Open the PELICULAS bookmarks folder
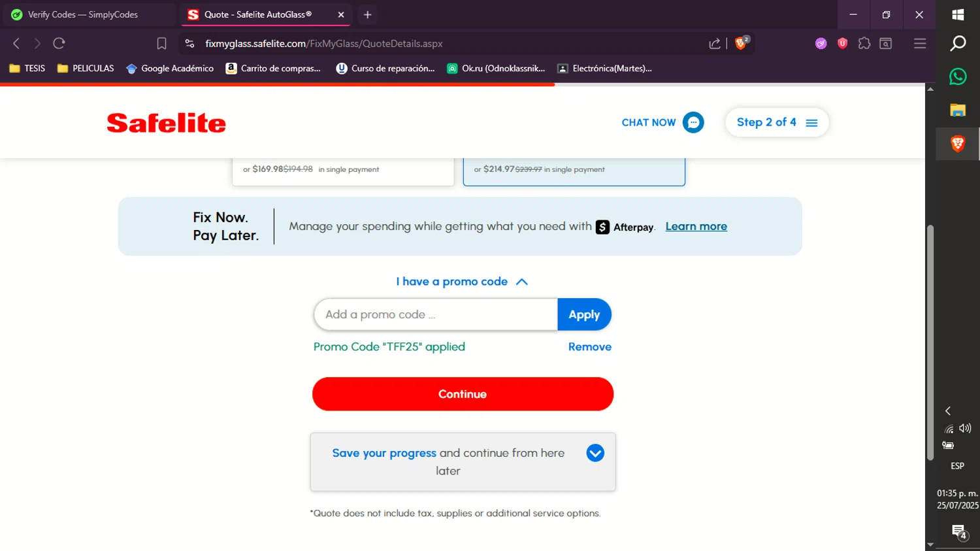 [86, 68]
